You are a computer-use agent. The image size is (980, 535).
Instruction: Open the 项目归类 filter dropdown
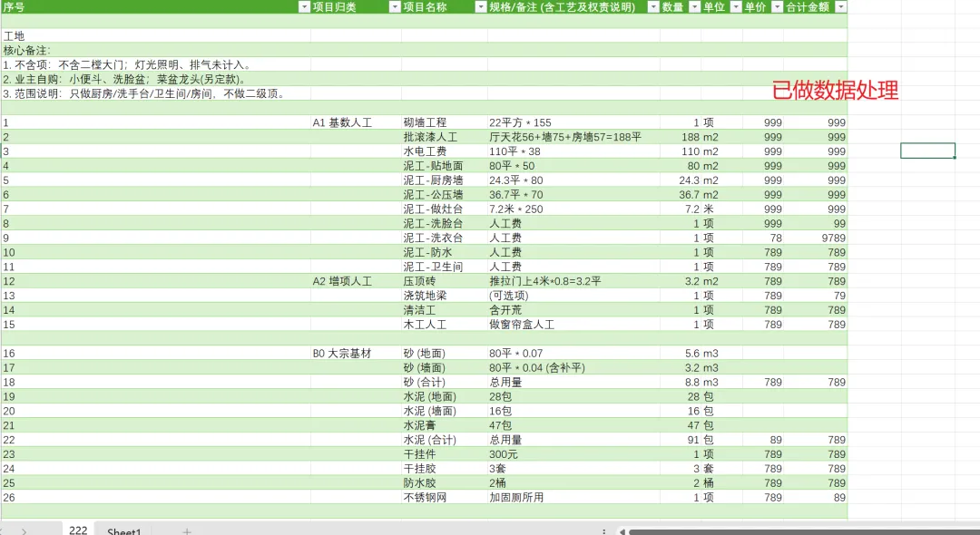click(x=395, y=7)
